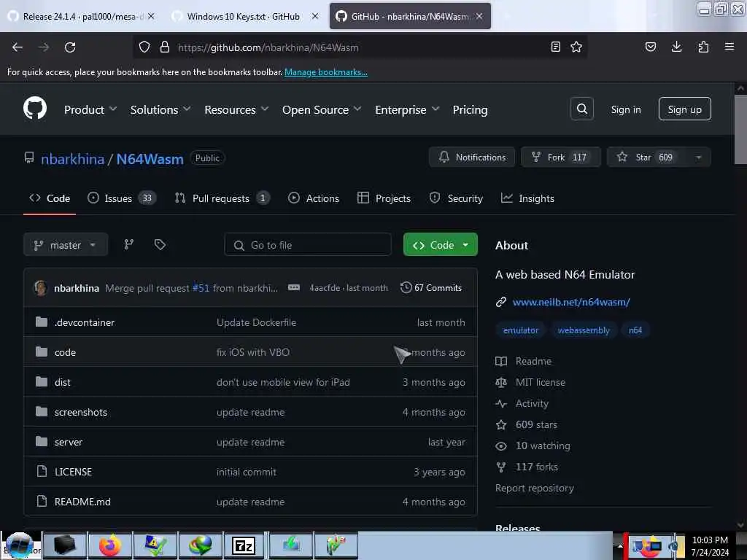The width and height of the screenshot is (747, 560).
Task: Open the Pocket save icon
Action: [650, 47]
